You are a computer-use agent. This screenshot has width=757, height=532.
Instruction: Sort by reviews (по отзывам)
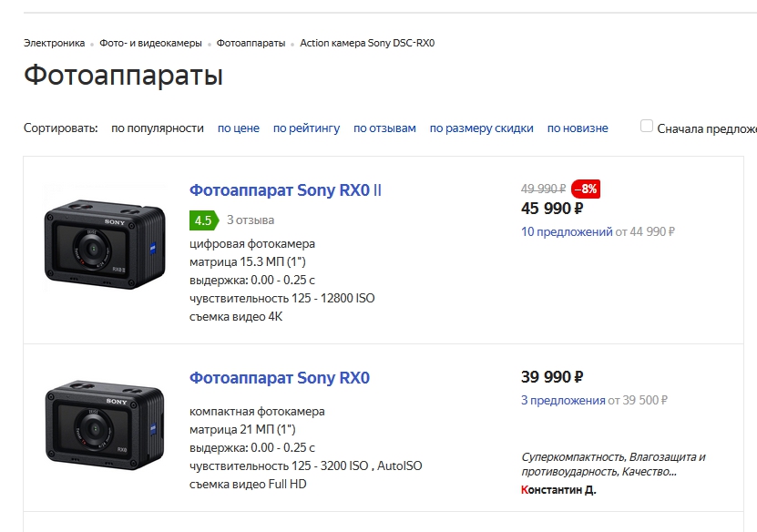point(384,128)
